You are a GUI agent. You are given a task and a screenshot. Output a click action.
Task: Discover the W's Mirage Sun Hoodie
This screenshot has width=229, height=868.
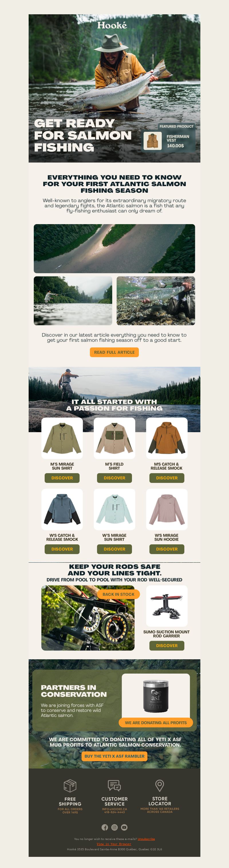[167, 549]
